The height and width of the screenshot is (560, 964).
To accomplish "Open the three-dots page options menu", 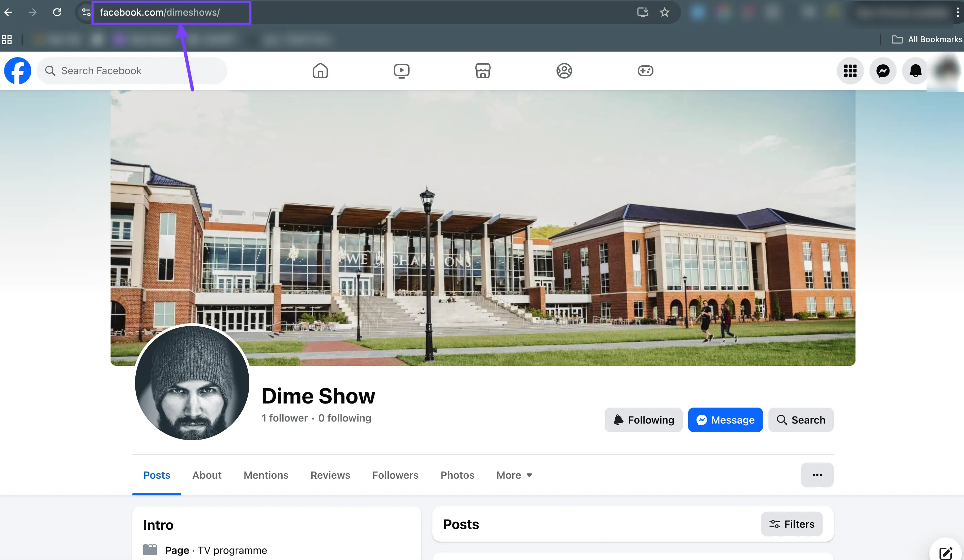I will (817, 475).
